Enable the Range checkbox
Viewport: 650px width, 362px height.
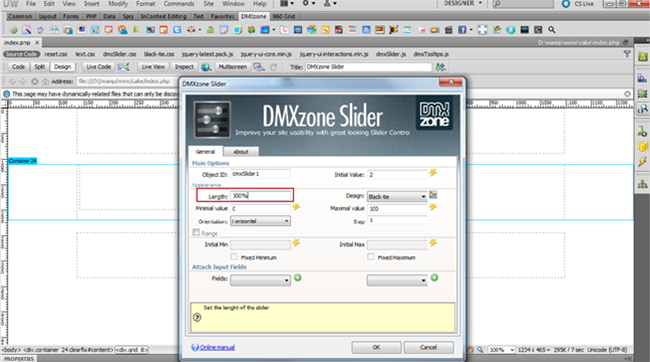(196, 233)
